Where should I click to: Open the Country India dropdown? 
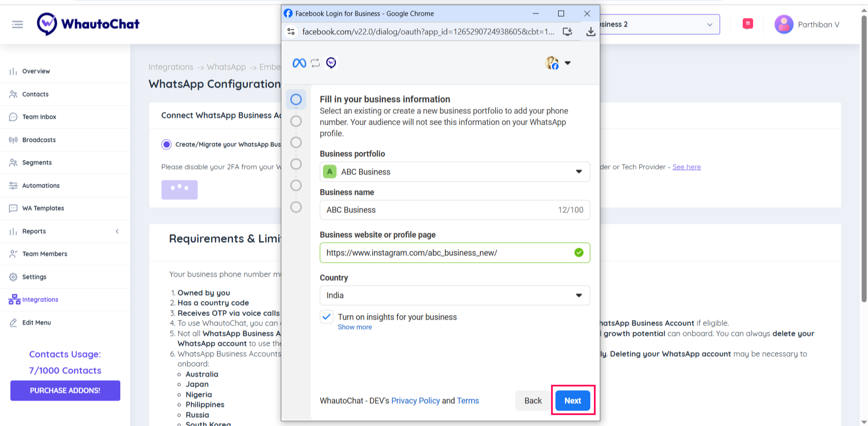point(455,295)
